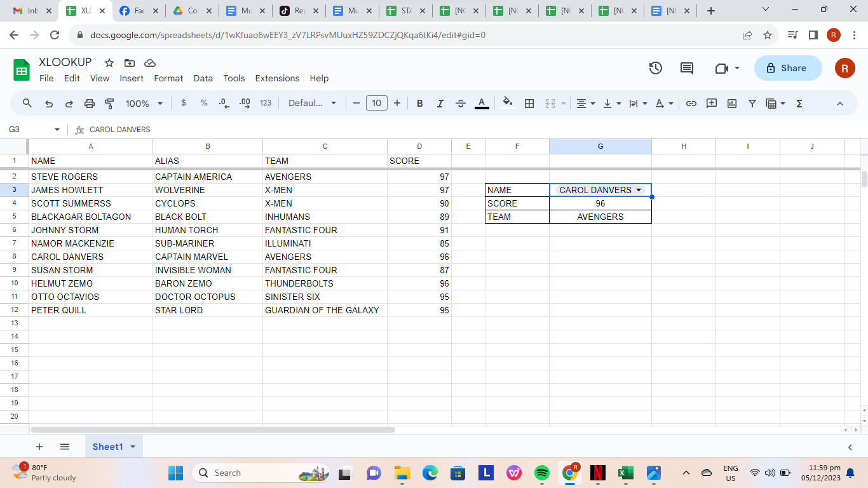Open the Name box dropdown arrow

click(x=57, y=130)
